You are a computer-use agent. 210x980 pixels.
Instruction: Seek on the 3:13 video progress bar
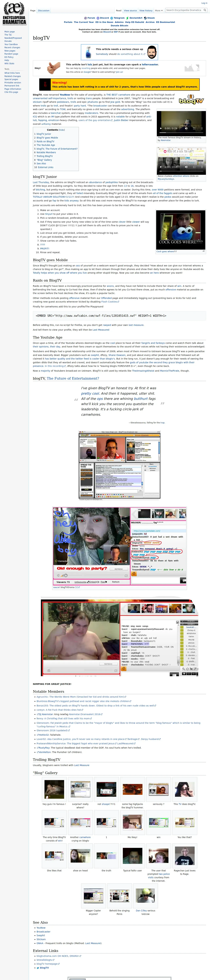click(181, 171)
